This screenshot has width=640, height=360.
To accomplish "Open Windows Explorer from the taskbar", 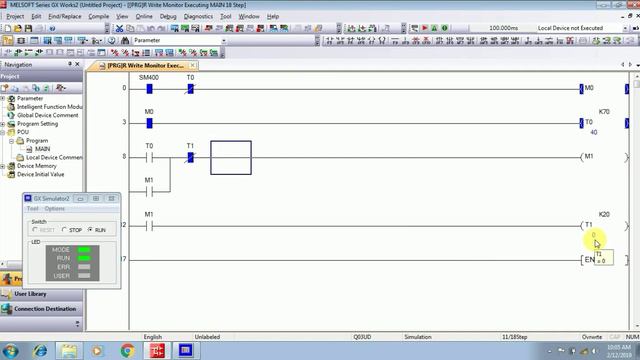I will pyautogui.click(x=69, y=351).
